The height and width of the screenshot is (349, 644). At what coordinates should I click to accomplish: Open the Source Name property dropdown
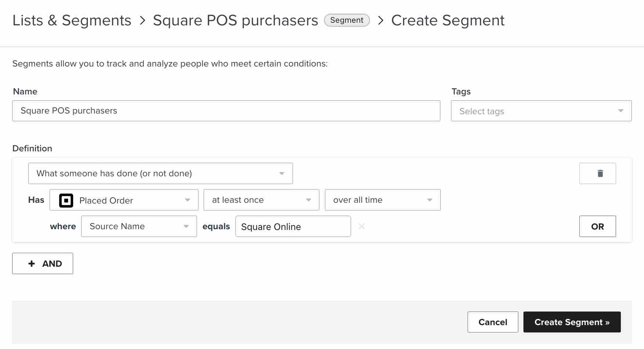pyautogui.click(x=139, y=226)
